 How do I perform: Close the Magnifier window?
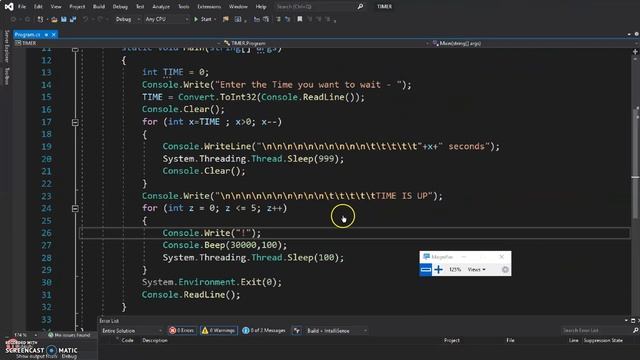click(502, 257)
